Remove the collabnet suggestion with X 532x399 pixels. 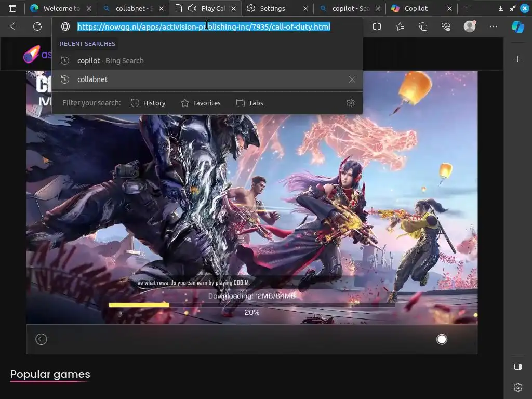click(352, 79)
